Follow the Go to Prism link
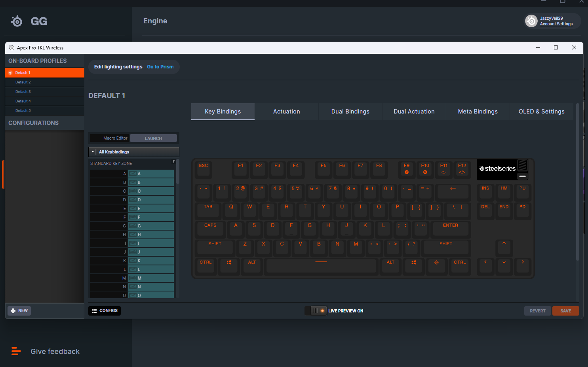 tap(160, 67)
